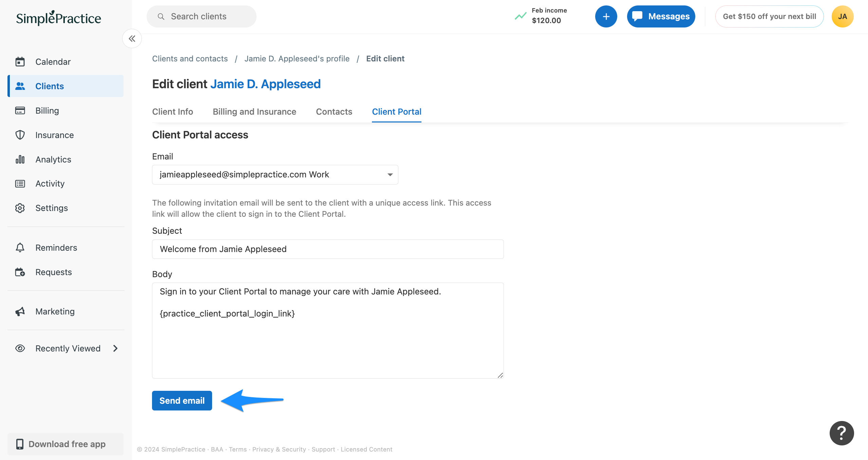
Task: Open the Email address dropdown
Action: pos(275,175)
